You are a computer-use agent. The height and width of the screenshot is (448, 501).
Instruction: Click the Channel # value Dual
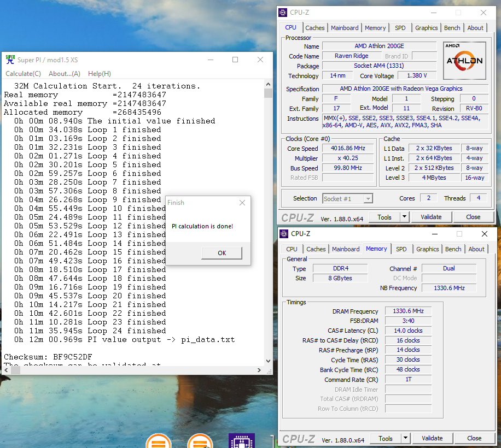tap(449, 268)
